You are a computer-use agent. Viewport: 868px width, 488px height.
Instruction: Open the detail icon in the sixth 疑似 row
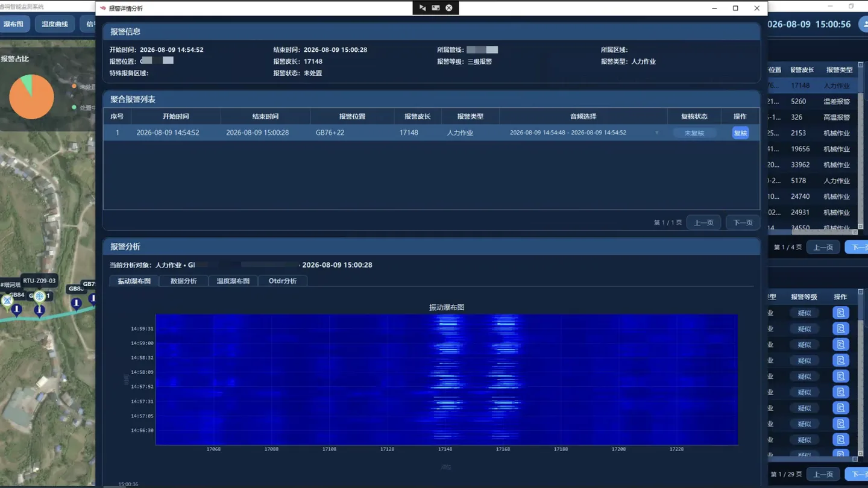[840, 392]
